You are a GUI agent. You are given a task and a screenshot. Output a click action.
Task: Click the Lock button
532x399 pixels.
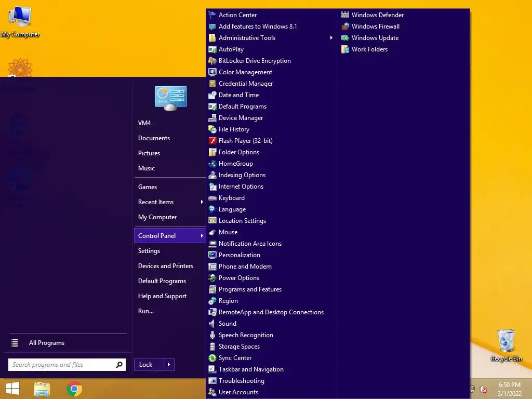149,365
